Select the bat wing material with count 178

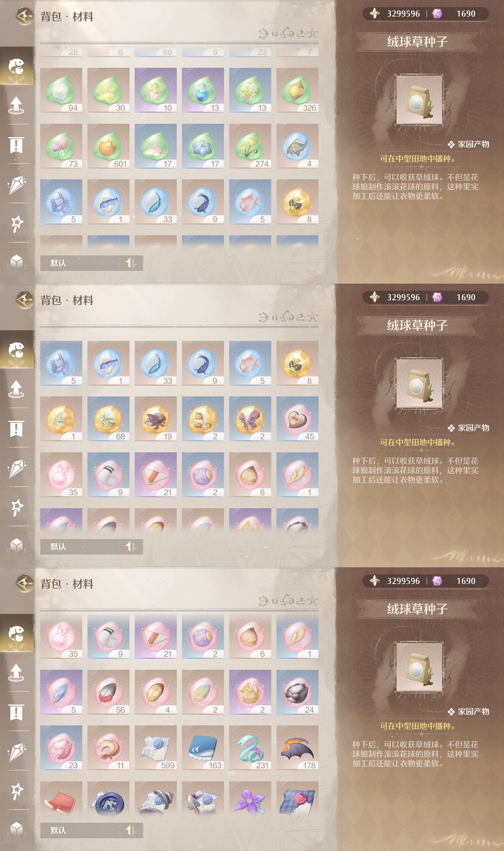tap(297, 748)
